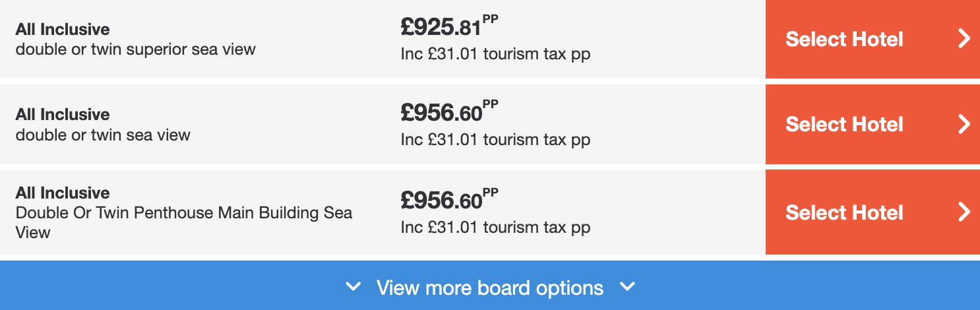Click down chevron right of View more board options
Viewport: 980px width, 310px height.
pos(627,287)
